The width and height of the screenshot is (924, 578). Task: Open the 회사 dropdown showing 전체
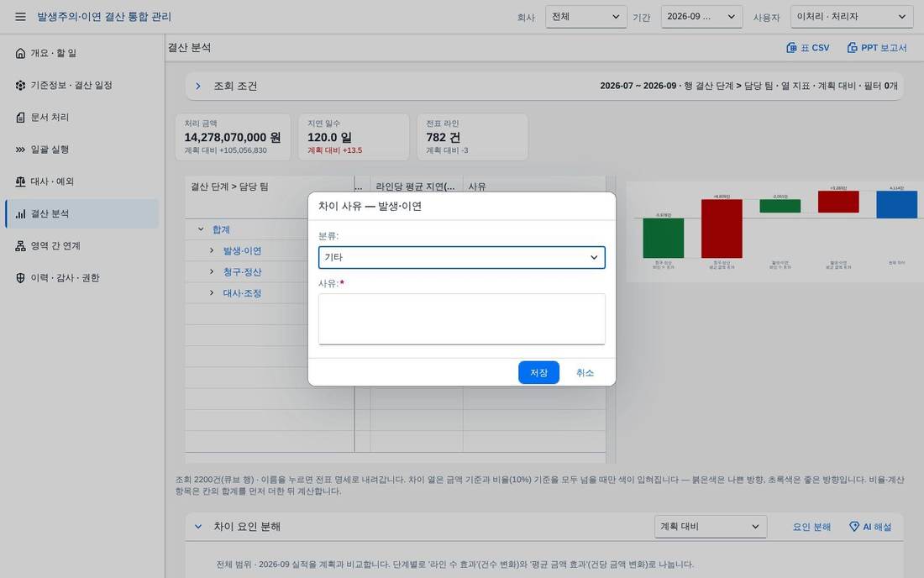point(585,17)
